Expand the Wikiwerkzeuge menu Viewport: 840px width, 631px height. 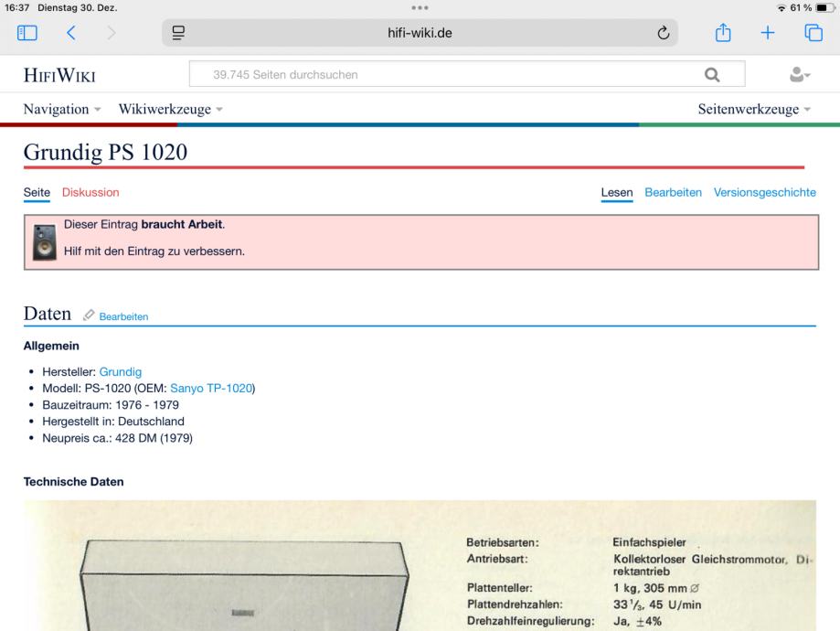(170, 109)
